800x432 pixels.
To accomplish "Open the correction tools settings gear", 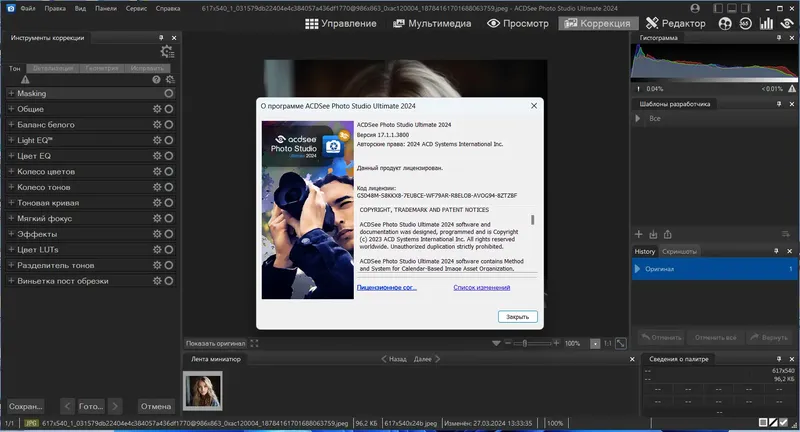I will [x=167, y=52].
